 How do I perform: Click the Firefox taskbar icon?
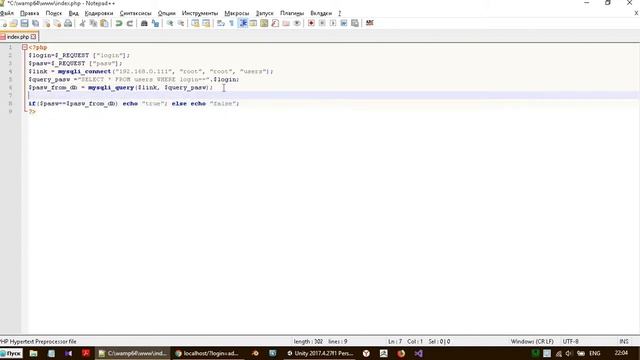(x=401, y=353)
